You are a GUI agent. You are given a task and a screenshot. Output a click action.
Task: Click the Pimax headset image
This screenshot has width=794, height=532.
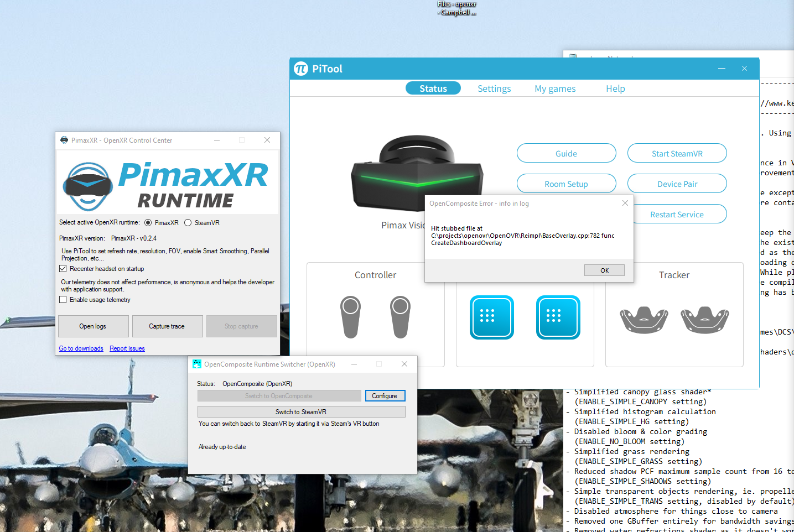(x=416, y=173)
